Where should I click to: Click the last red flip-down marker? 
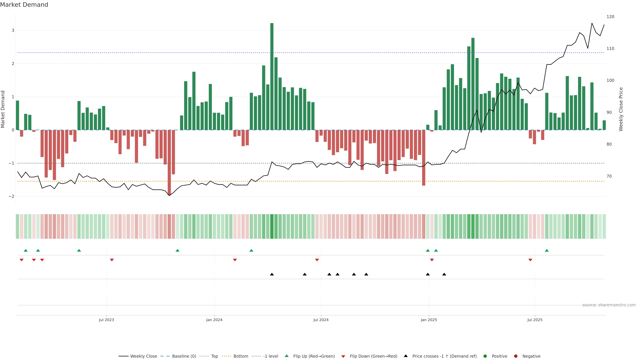(530, 260)
